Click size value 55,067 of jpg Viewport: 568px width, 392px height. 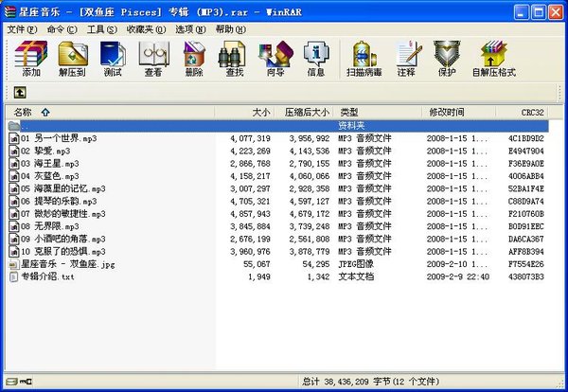[257, 264]
